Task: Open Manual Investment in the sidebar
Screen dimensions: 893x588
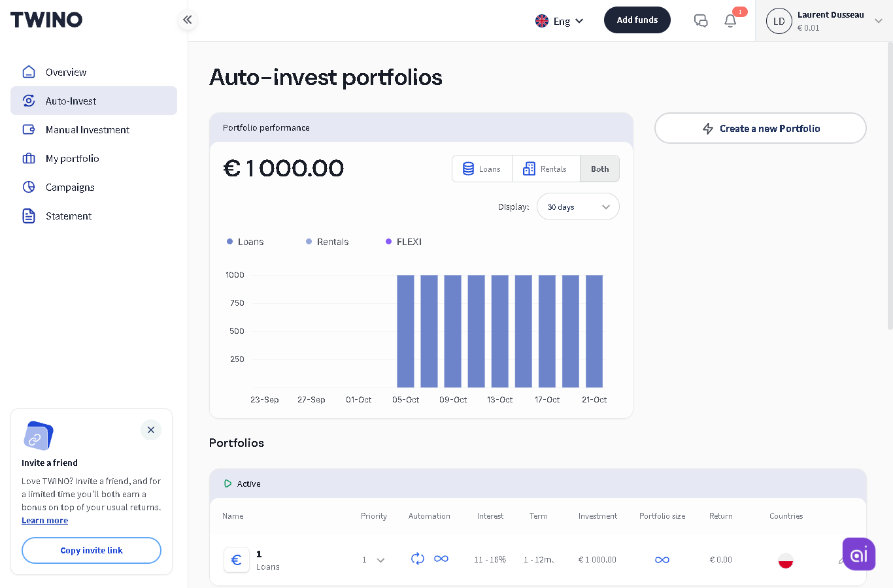Action: pyautogui.click(x=93, y=129)
